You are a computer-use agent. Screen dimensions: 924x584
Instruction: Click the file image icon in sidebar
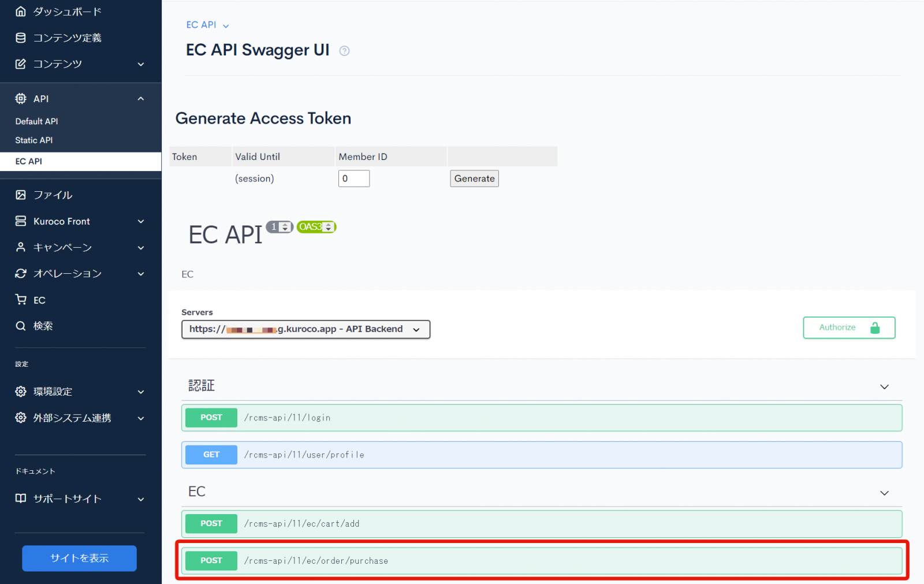point(21,195)
